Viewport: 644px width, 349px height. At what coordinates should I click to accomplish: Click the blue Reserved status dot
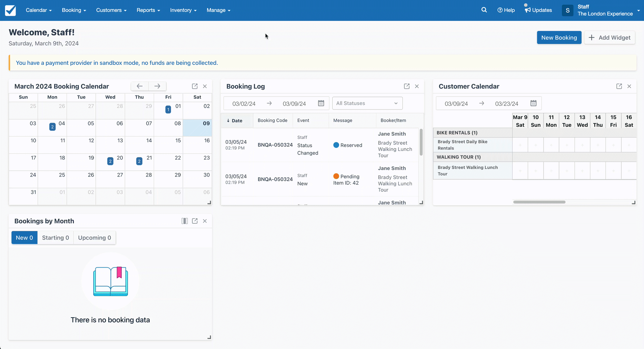click(x=336, y=145)
